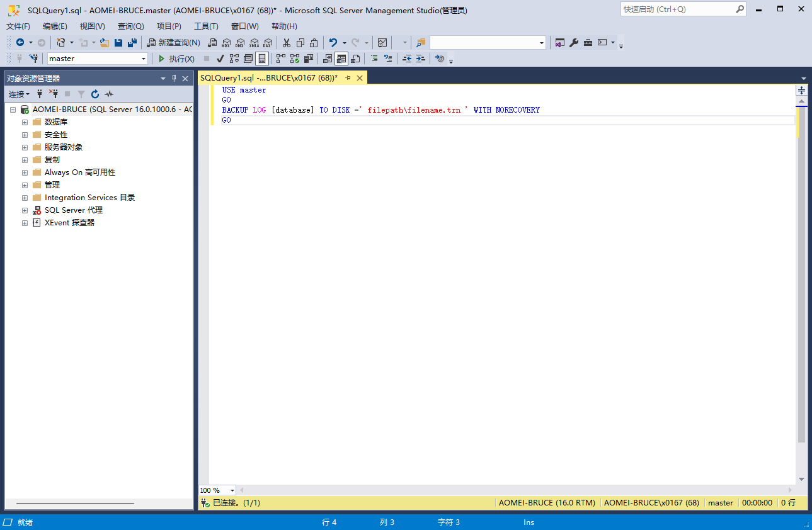
Task: Toggle Results to Grid mode
Action: pos(341,59)
